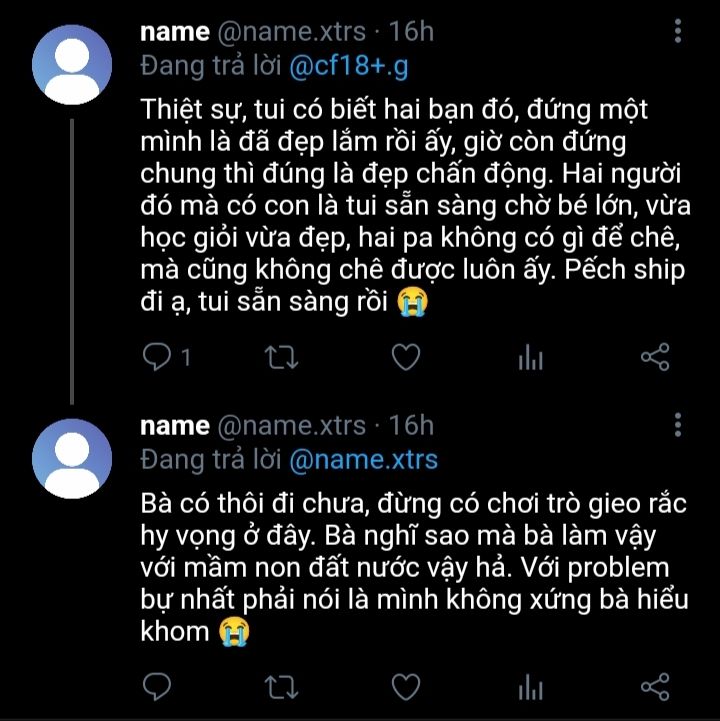The height and width of the screenshot is (721, 720).
Task: Reply to the tweet mentioning @cf18+.g
Action: [x=158, y=357]
